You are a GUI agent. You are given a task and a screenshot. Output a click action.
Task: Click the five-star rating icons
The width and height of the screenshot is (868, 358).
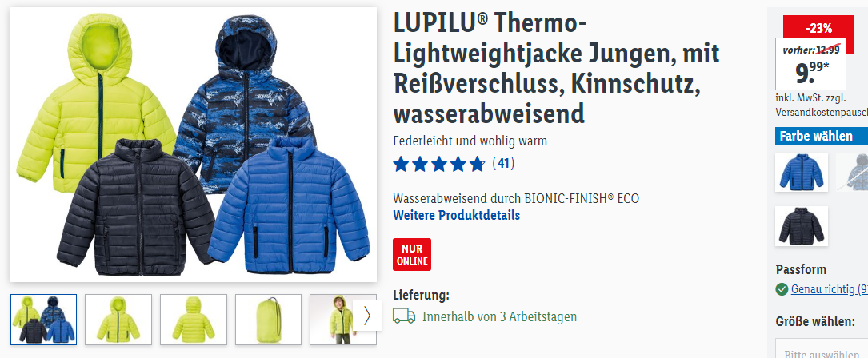[x=439, y=165]
